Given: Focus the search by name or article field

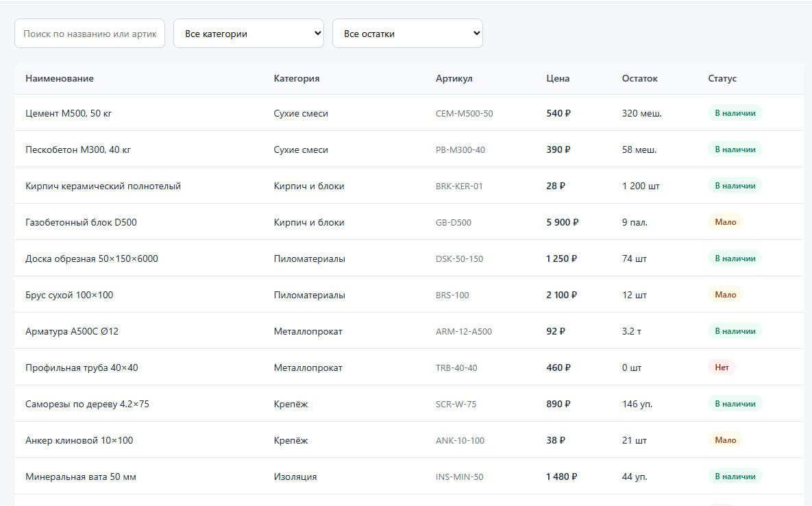Looking at the screenshot, I should pos(90,34).
